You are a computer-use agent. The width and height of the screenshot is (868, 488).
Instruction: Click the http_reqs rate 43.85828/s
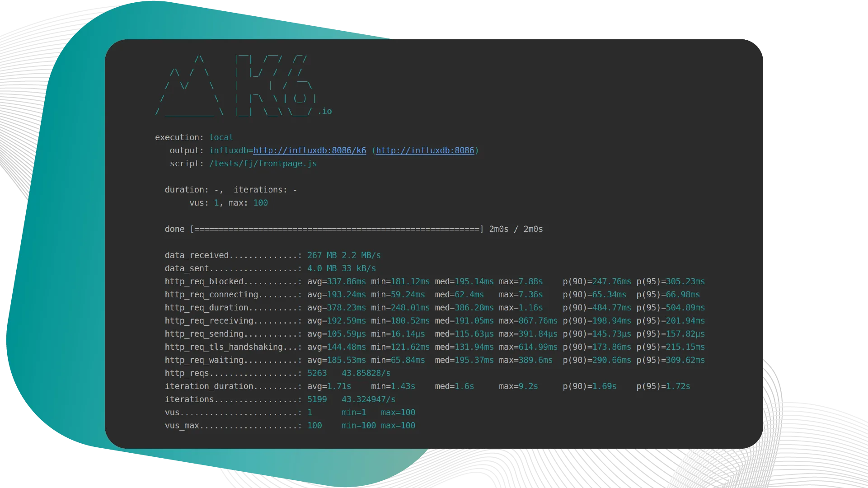[x=366, y=373]
